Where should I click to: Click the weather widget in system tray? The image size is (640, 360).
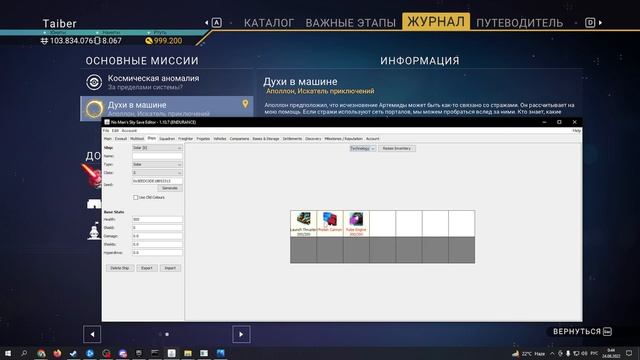pos(529,353)
